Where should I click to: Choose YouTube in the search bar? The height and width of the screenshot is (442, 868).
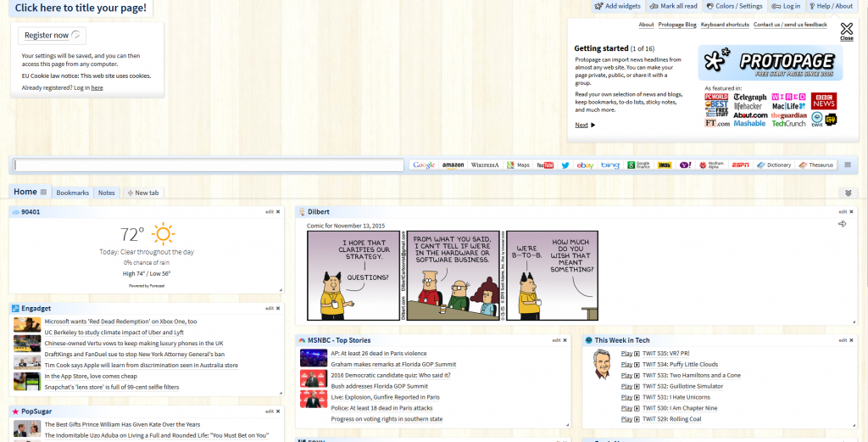(545, 165)
